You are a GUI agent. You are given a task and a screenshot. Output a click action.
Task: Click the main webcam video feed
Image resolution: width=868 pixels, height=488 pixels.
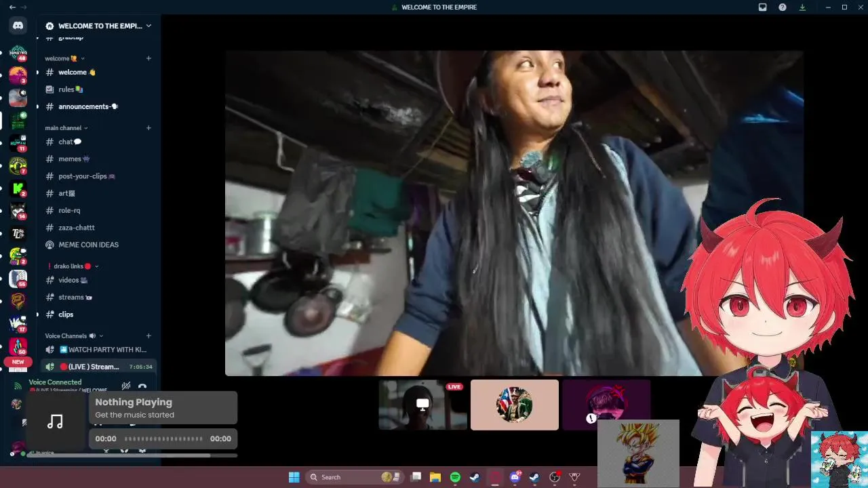514,213
